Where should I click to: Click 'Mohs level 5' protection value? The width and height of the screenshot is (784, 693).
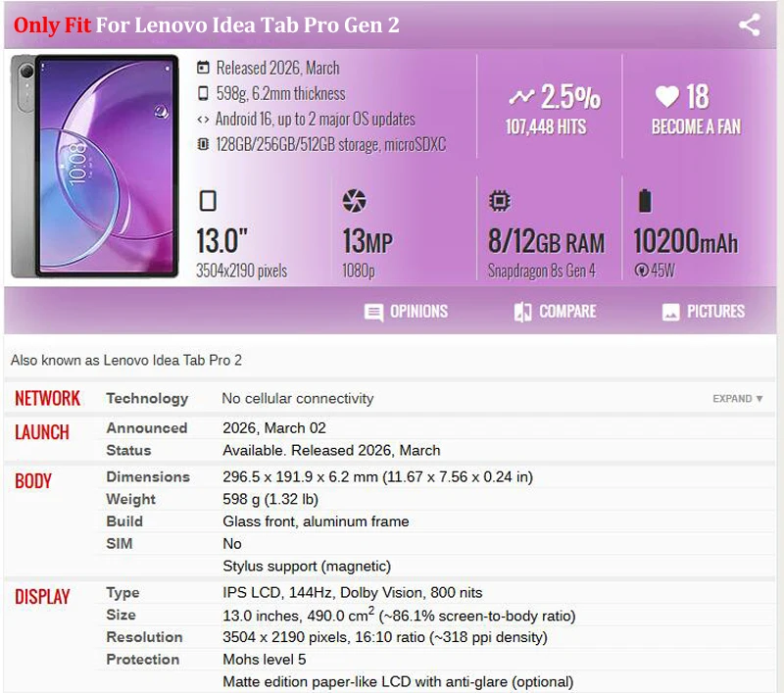point(265,660)
